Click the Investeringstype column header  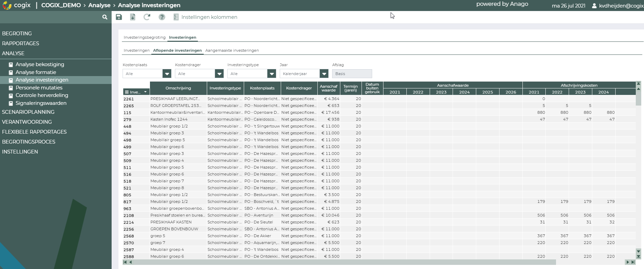pyautogui.click(x=225, y=88)
